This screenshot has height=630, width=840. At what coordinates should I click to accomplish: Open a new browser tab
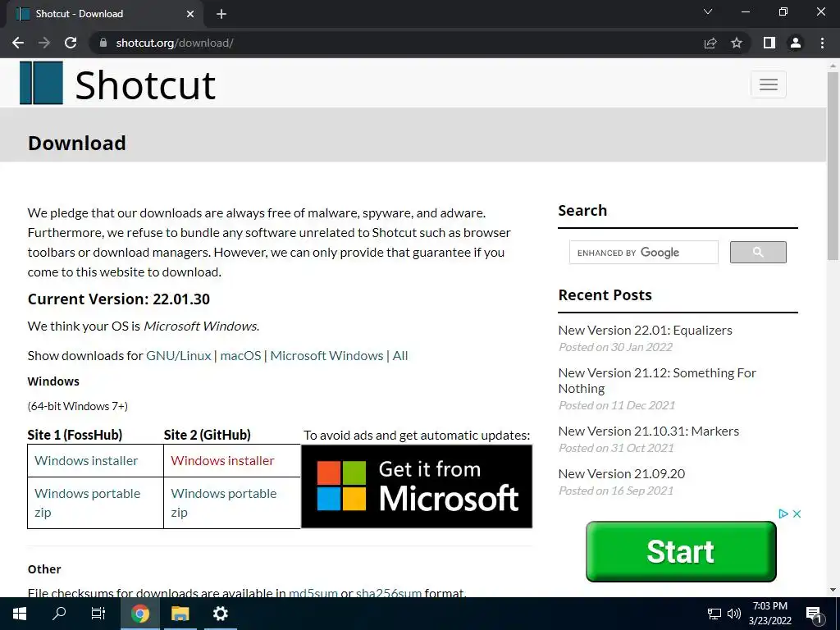[221, 14]
